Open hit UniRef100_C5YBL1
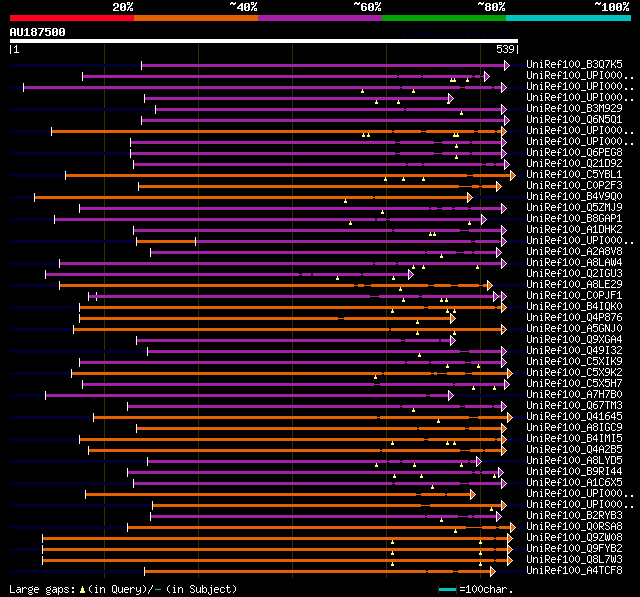This screenshot has width=640, height=597. point(574,174)
